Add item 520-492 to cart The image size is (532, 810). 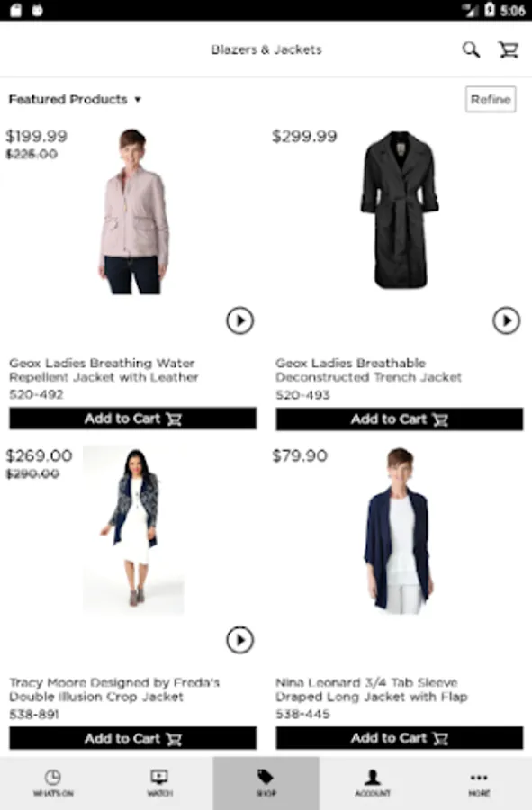coord(132,418)
